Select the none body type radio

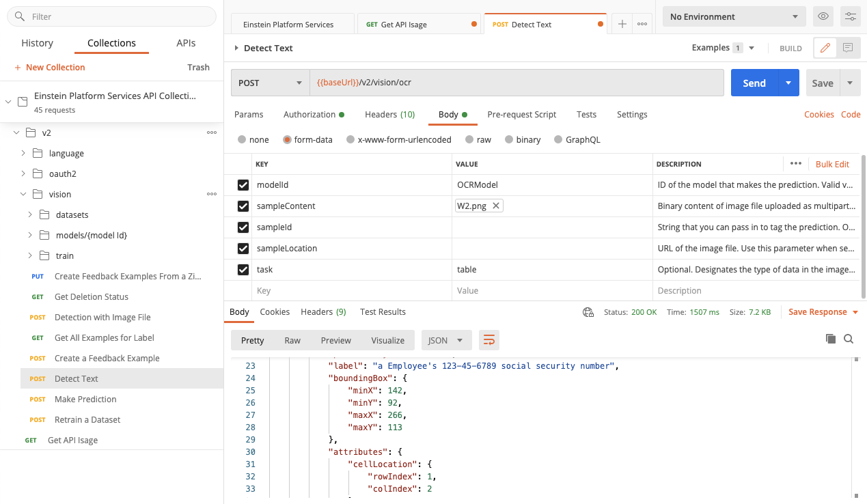[242, 139]
